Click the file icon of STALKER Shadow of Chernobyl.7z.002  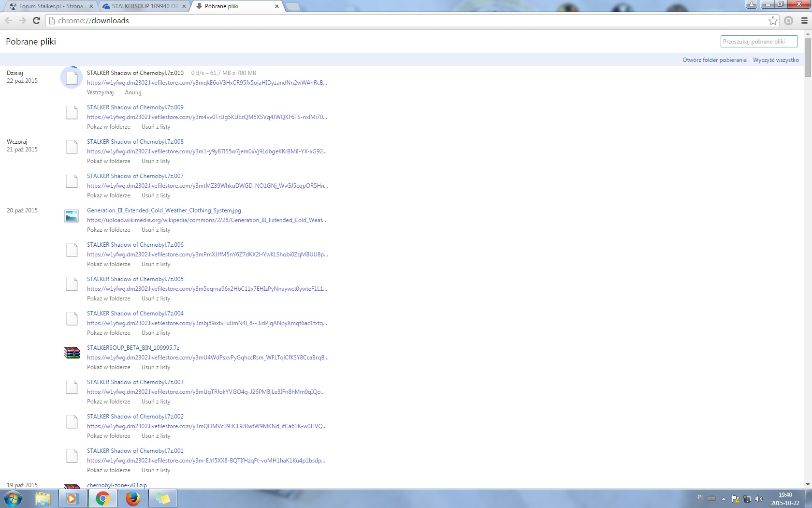pos(72,421)
